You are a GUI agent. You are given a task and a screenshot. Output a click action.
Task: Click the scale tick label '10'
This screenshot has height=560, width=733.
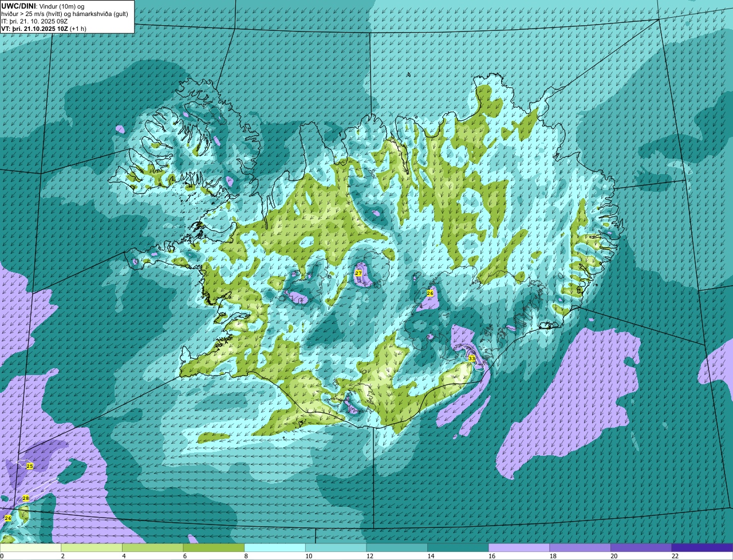309,556
